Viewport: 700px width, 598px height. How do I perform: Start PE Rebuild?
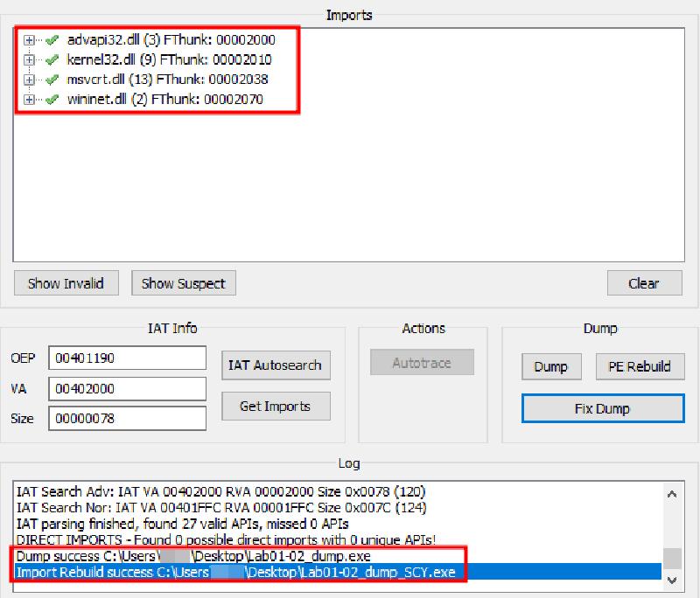(x=640, y=367)
